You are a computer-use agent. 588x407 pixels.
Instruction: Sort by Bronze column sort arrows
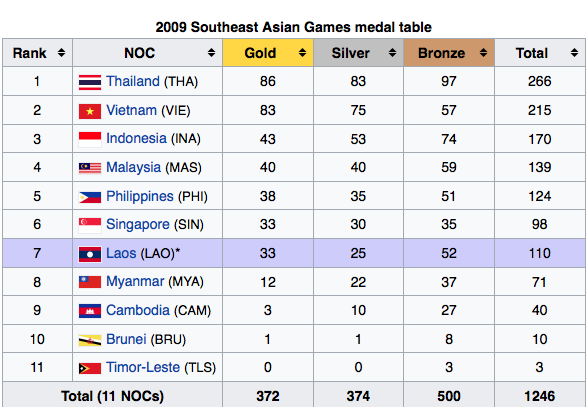click(483, 53)
